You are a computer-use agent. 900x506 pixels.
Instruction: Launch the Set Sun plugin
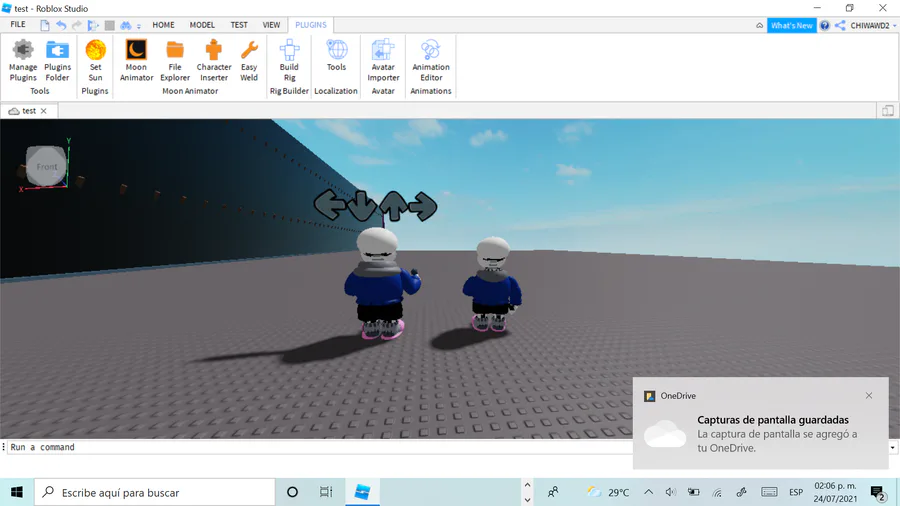coord(95,60)
